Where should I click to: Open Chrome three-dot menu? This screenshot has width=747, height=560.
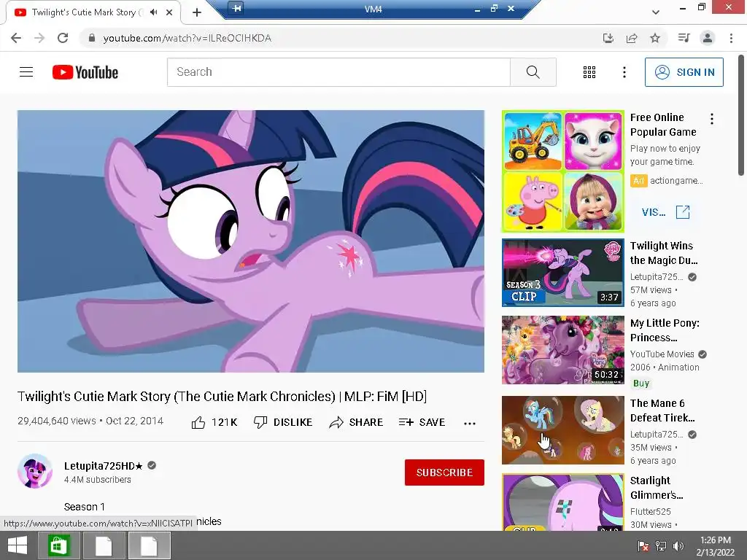731,38
